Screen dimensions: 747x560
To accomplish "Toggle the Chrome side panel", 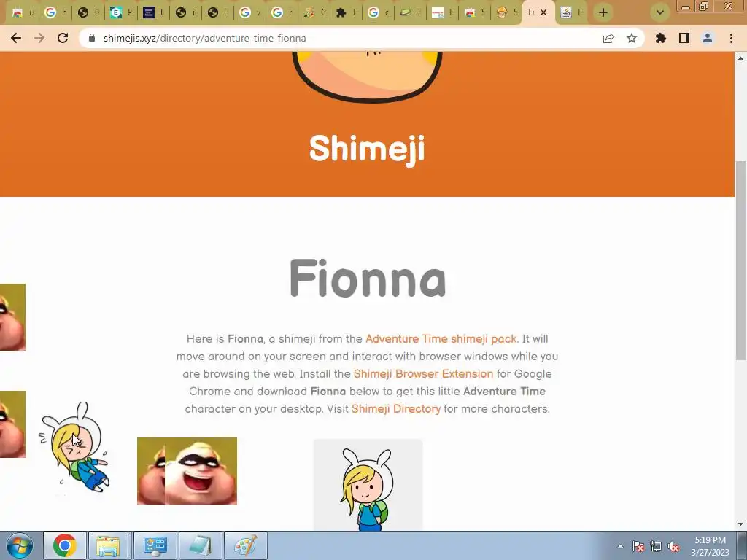I will 684,38.
